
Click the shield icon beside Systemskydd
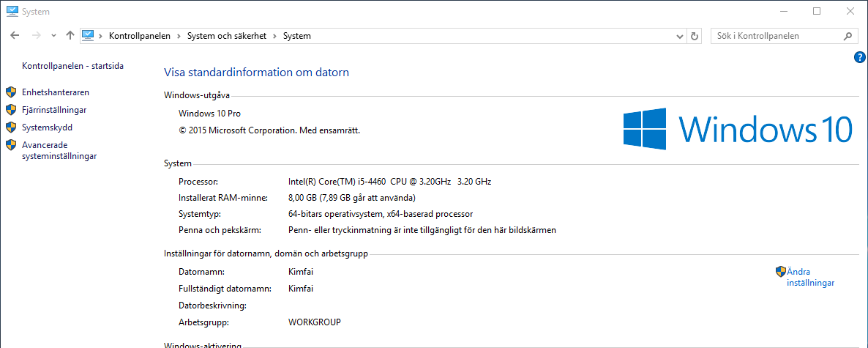pos(10,127)
